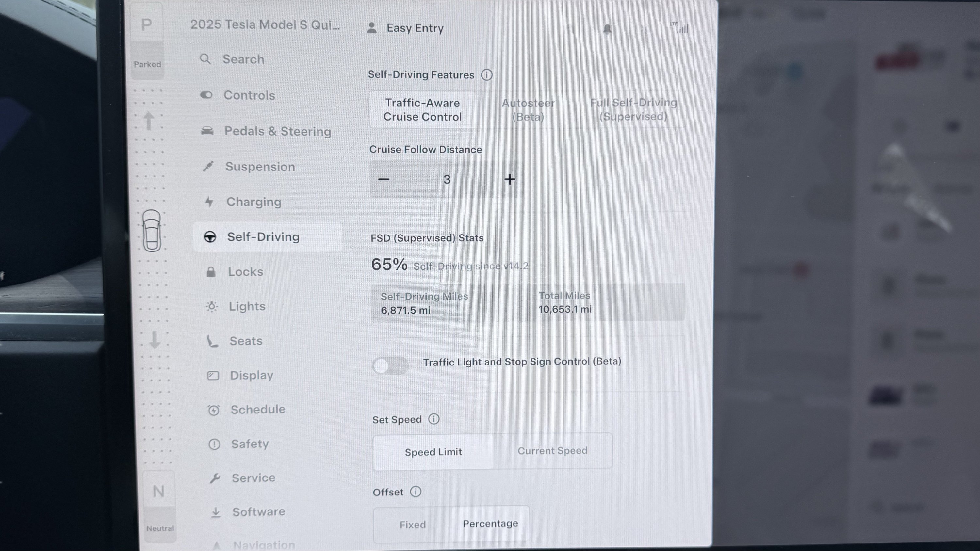Select Traffic-Aware Cruise Control mode

(x=422, y=109)
